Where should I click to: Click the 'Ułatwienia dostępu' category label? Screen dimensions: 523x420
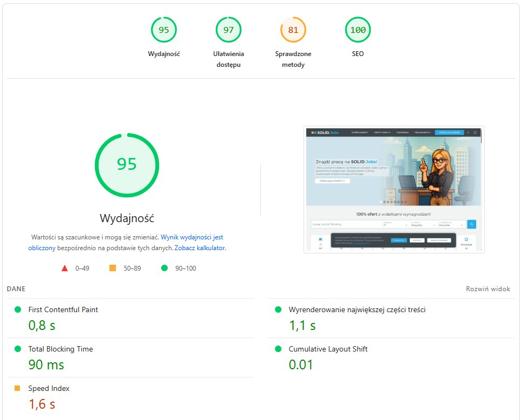pyautogui.click(x=229, y=59)
